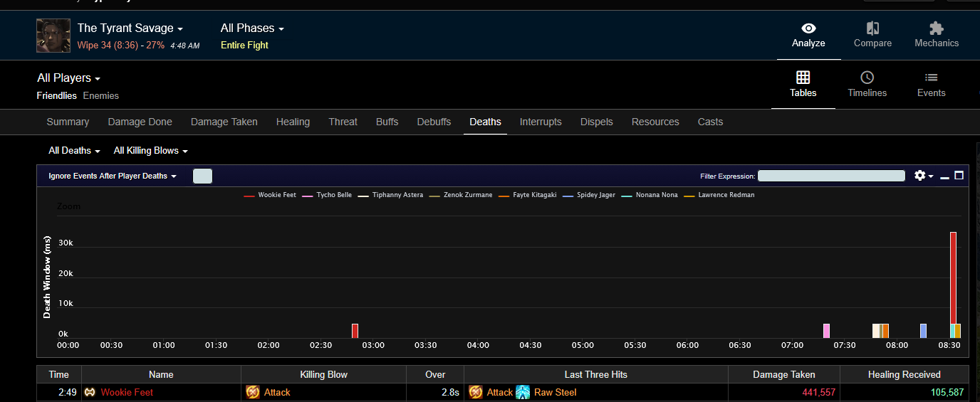Select the Friendlies filter
This screenshot has width=980, height=402.
[x=57, y=95]
